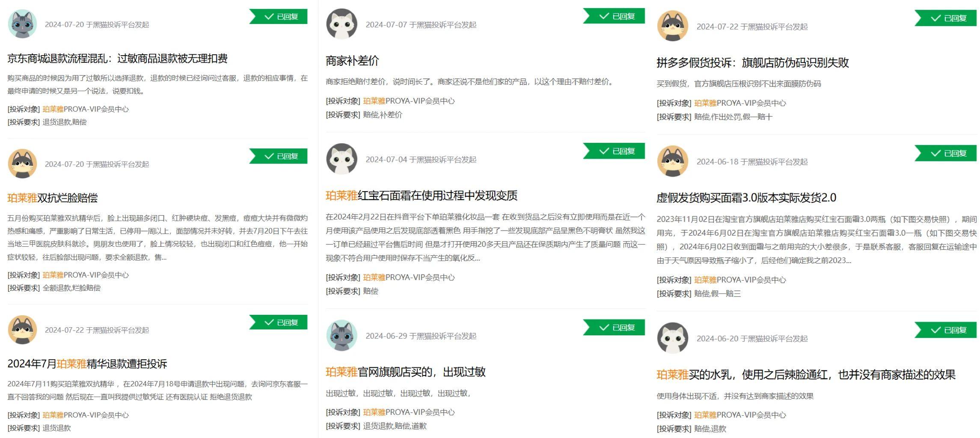Click the cat avatar on the 京东商城退款流程混乱 complaint
Screen dimensions: 980x438
point(22,24)
